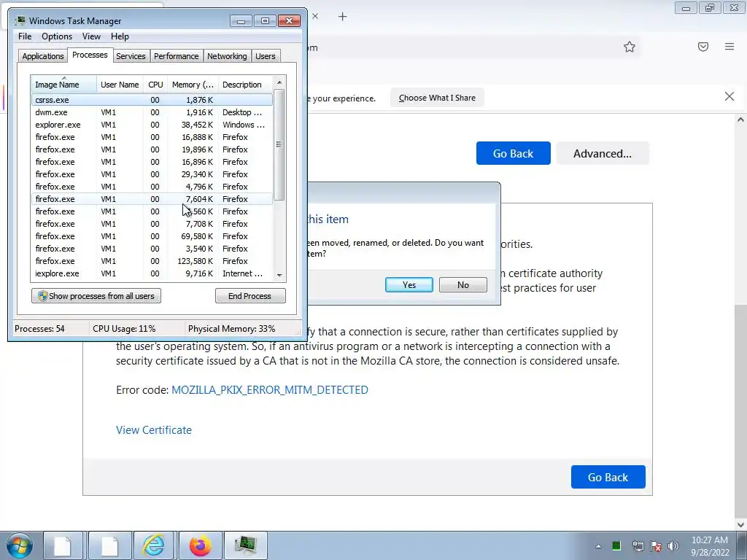The width and height of the screenshot is (747, 560).
Task: Click the green Task Manager tray icon
Action: click(x=616, y=545)
